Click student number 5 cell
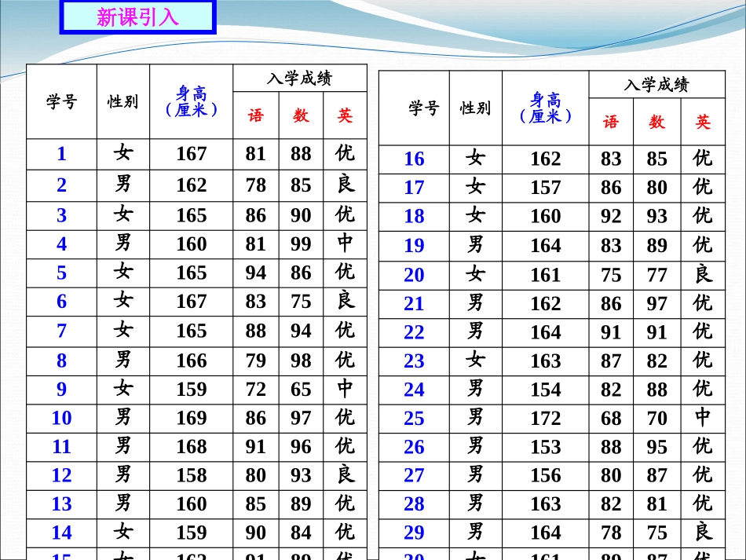Image resolution: width=746 pixels, height=560 pixels. click(x=61, y=273)
